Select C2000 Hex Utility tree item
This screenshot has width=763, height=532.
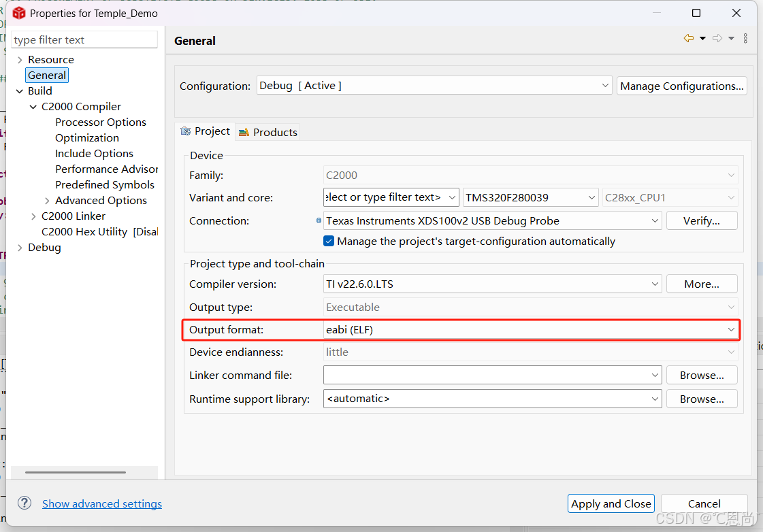100,231
